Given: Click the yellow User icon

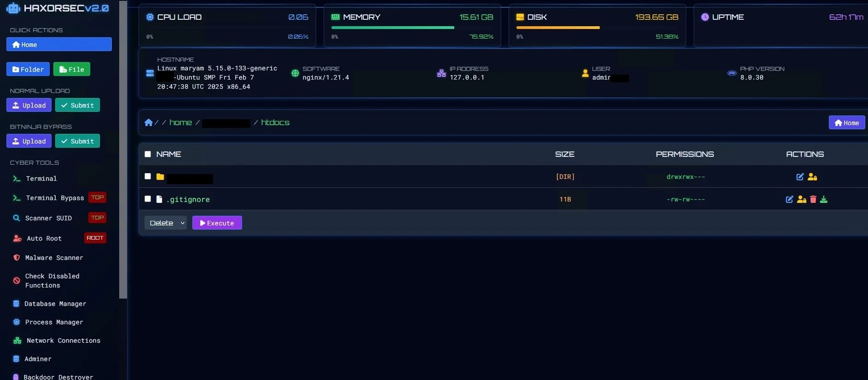Looking at the screenshot, I should pyautogui.click(x=585, y=73).
